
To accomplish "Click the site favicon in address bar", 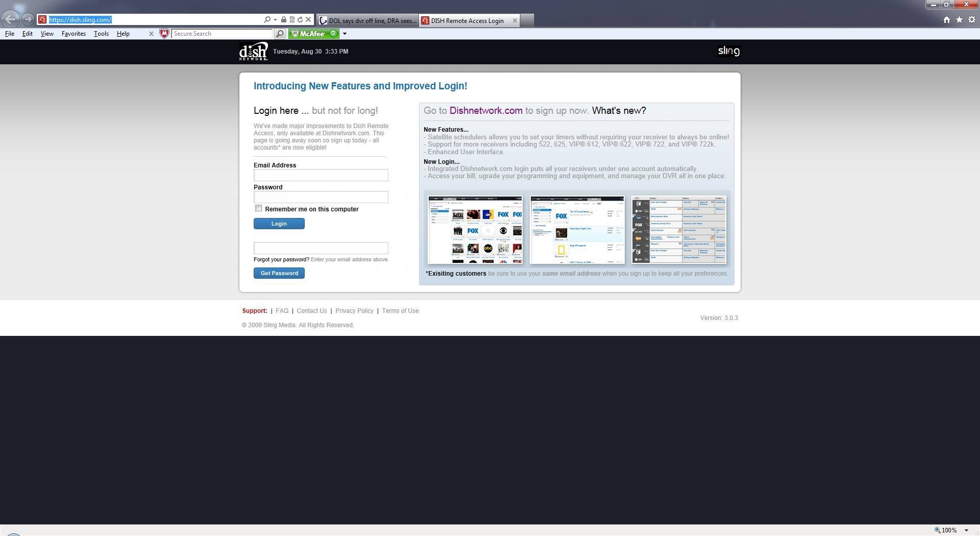I will (x=42, y=20).
